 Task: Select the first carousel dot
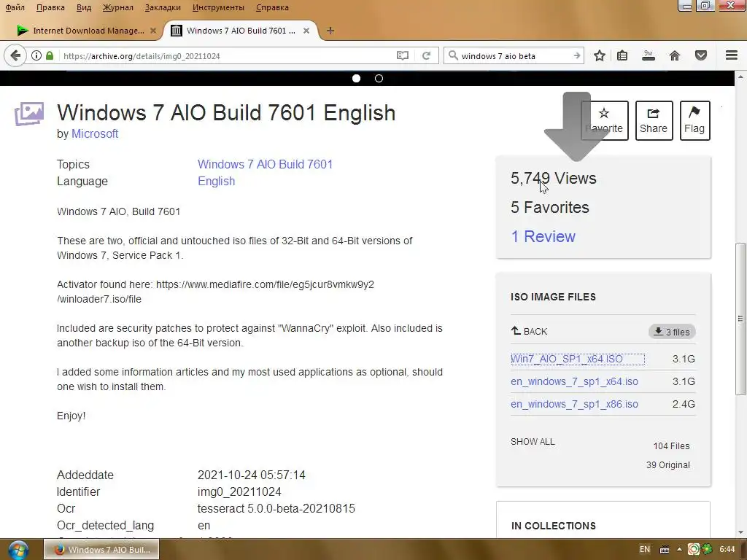[356, 79]
